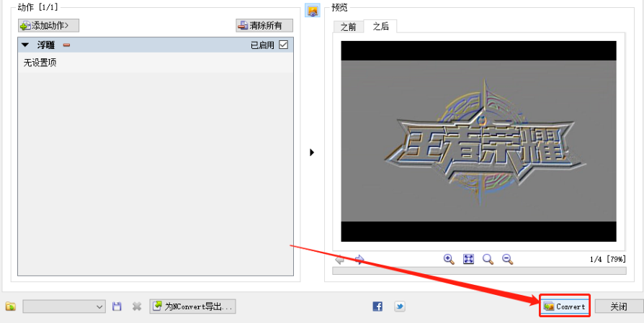Viewport: 644px width, 323px height.
Task: Go to next preview image arrow
Action: [x=359, y=259]
